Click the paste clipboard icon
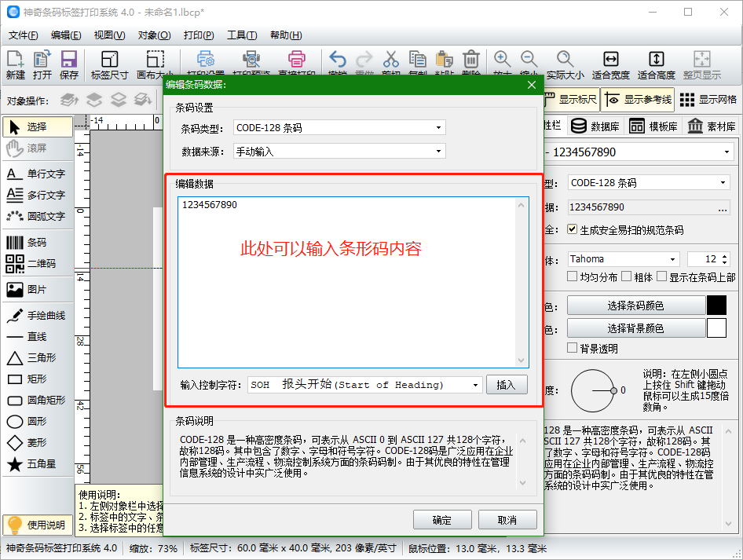The width and height of the screenshot is (743, 560). [x=444, y=60]
